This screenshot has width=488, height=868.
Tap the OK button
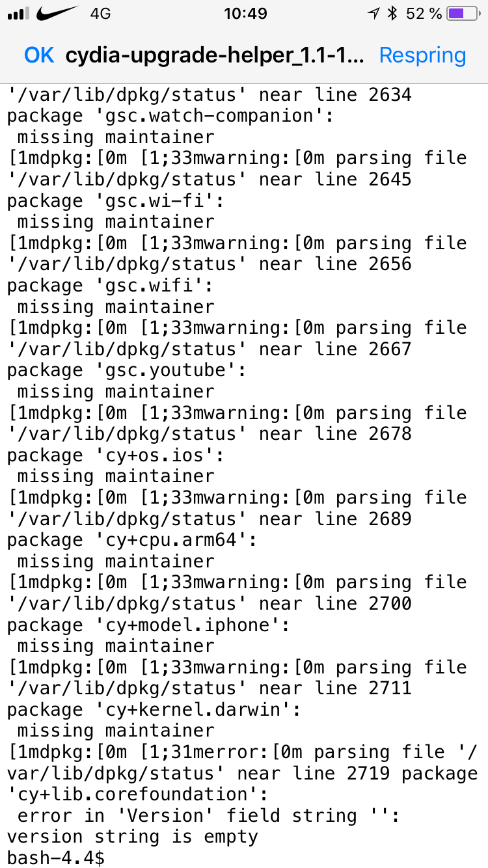pyautogui.click(x=39, y=55)
